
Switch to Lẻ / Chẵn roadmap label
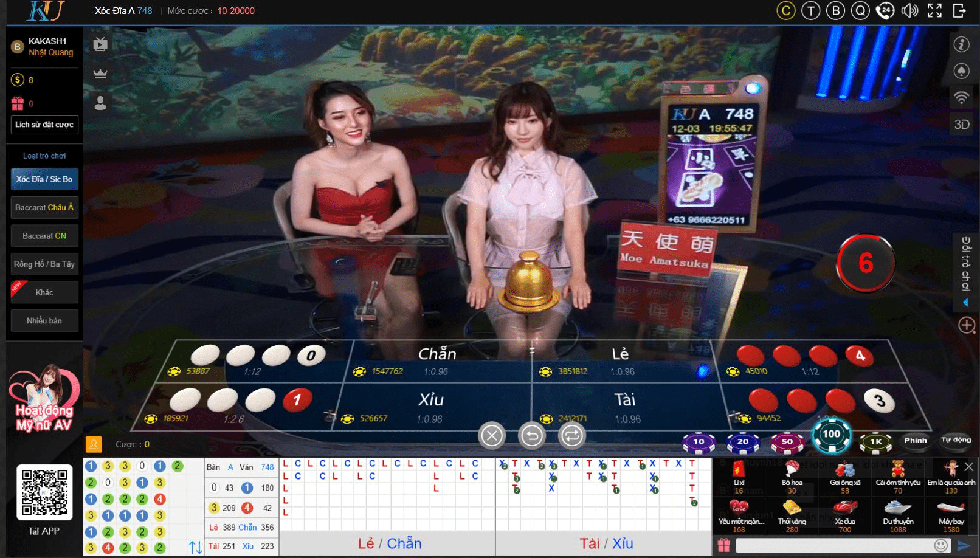click(389, 543)
